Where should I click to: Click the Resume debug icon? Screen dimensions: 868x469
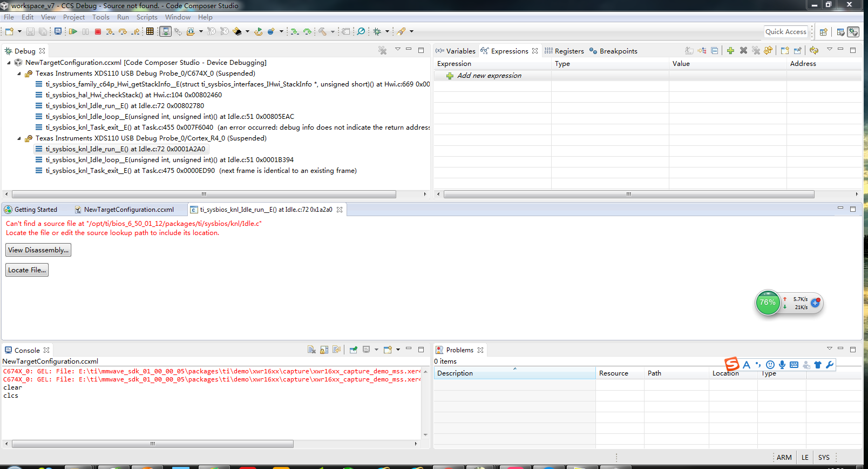73,32
